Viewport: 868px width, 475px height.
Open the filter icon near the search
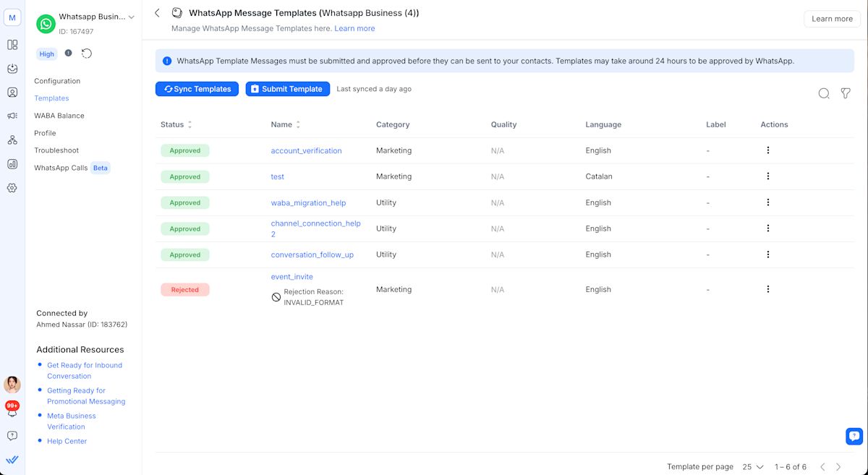pyautogui.click(x=846, y=93)
